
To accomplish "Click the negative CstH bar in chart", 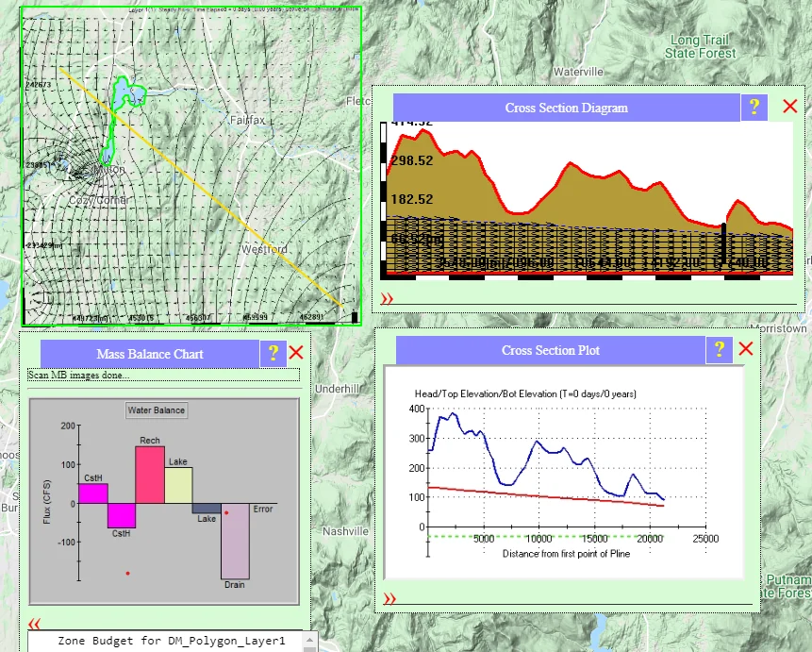I will point(122,516).
